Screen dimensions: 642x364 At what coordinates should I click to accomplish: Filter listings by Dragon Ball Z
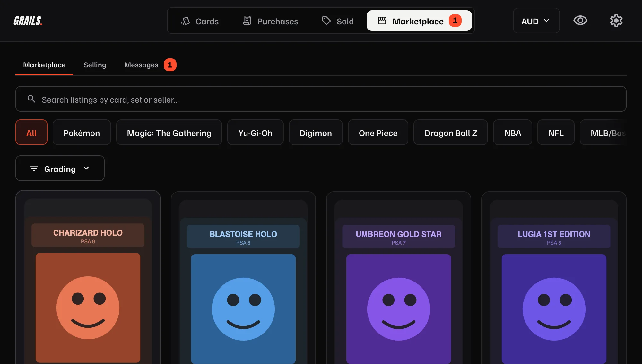click(451, 132)
